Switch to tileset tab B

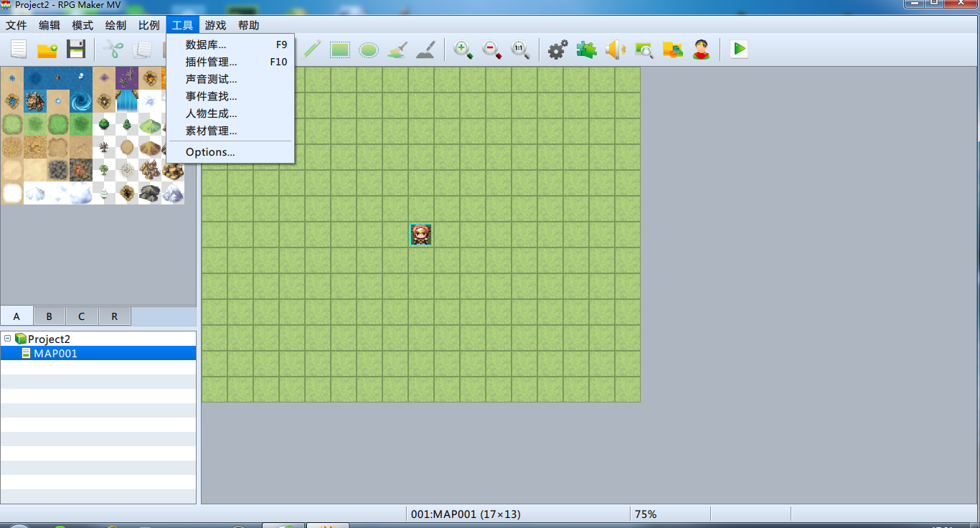coord(50,316)
